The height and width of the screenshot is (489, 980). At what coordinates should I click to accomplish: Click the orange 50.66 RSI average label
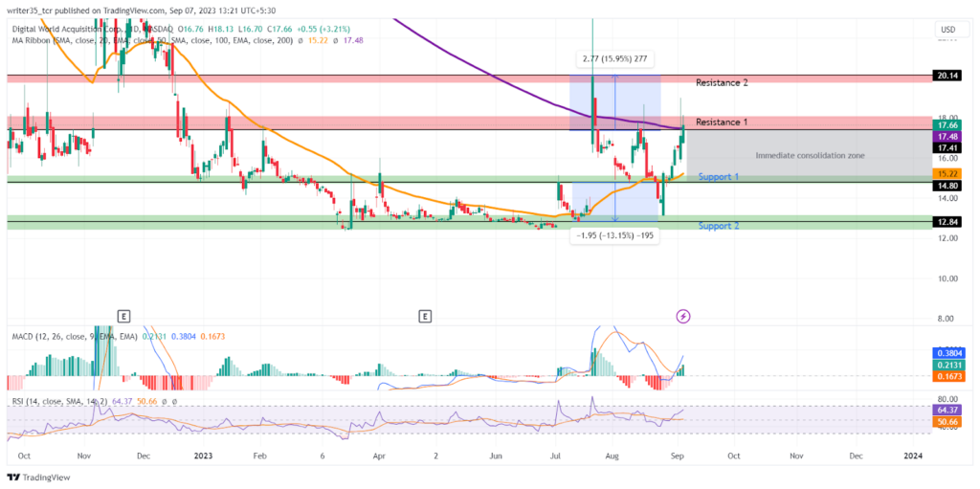[946, 422]
